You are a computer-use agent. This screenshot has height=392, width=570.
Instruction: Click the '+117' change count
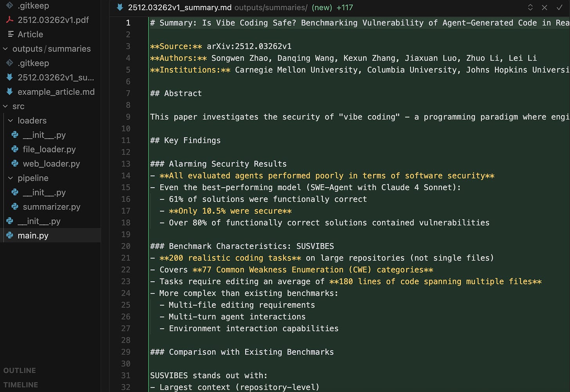coord(345,7)
